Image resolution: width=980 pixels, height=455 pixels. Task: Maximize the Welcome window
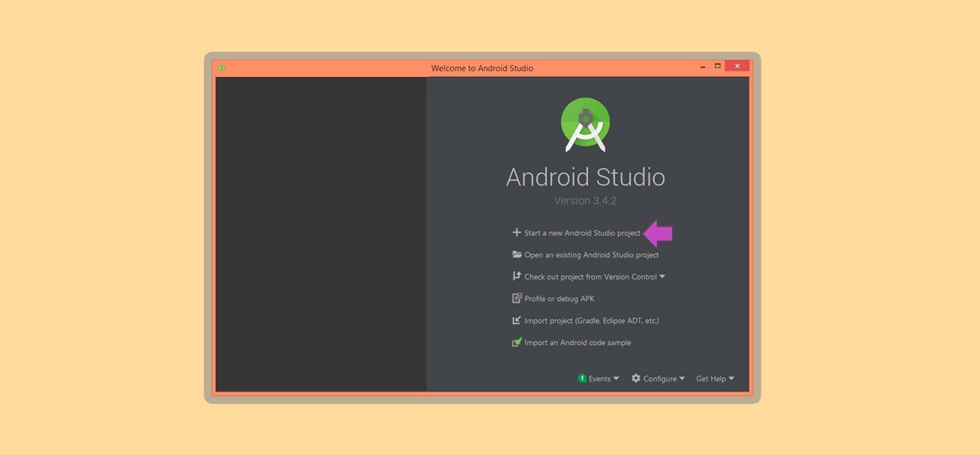click(x=717, y=67)
